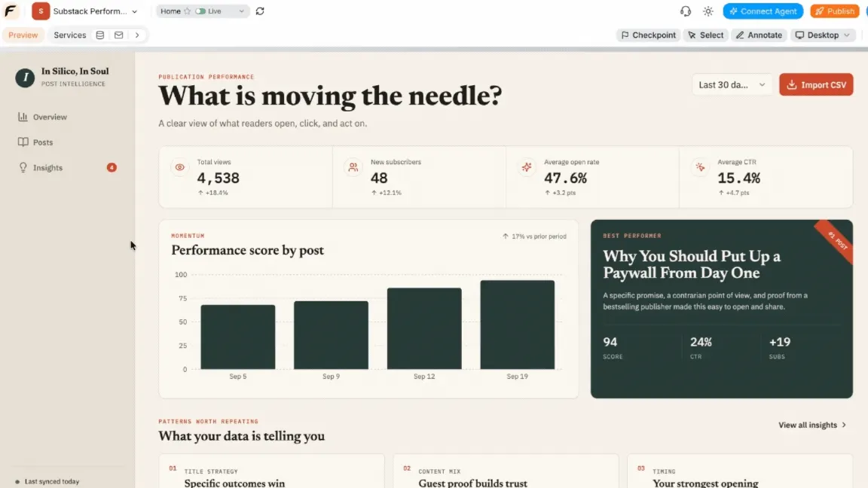Click the What your data is telling you heading
The image size is (868, 488).
(241, 436)
